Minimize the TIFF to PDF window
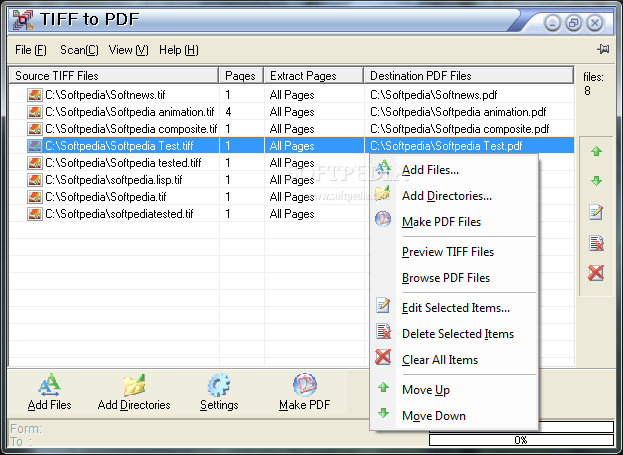 (x=552, y=23)
